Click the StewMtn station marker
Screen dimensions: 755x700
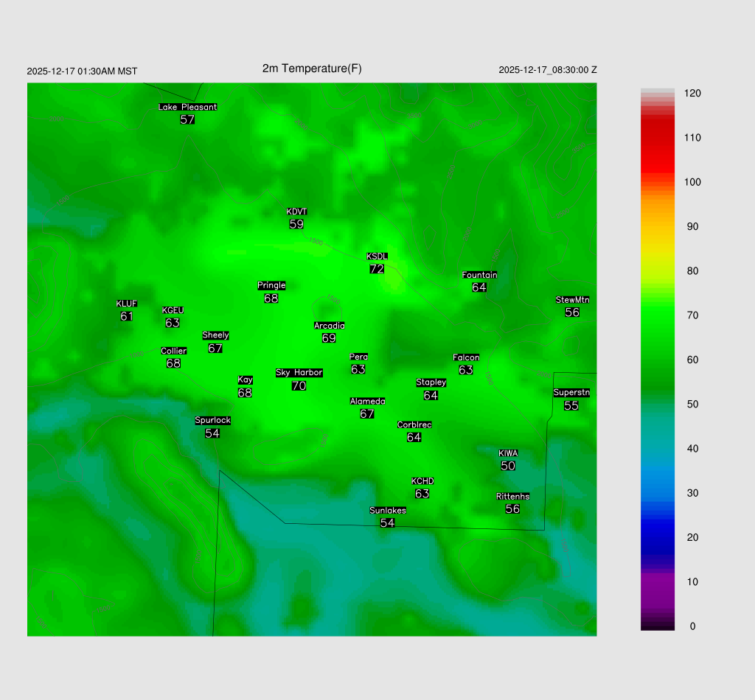tap(572, 306)
